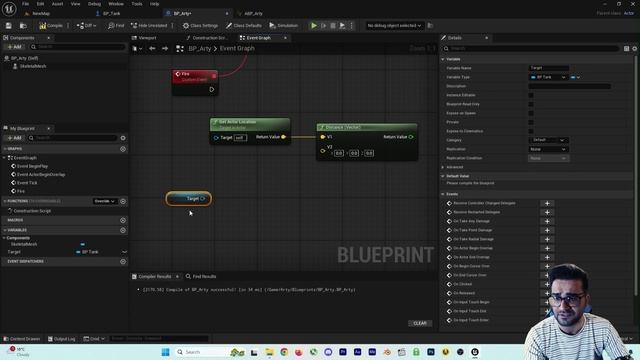The width and height of the screenshot is (640, 360).
Task: Enable the Expose on Spawn checkbox
Action: [531, 113]
